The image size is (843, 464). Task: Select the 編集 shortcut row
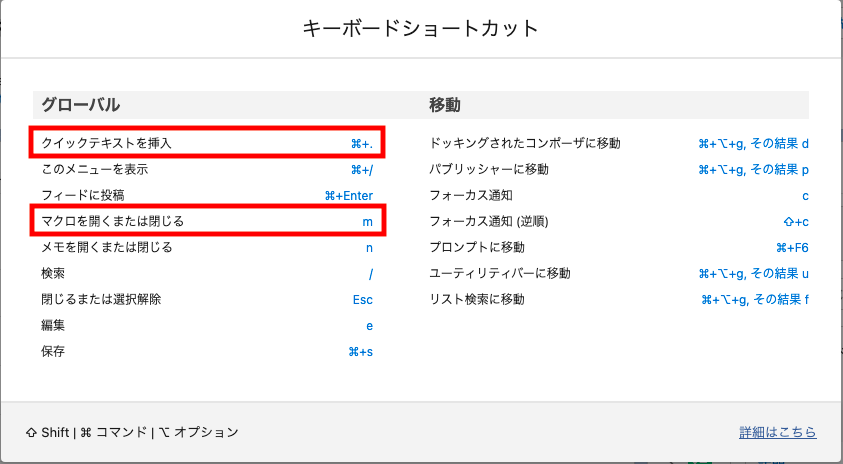pyautogui.click(x=207, y=325)
